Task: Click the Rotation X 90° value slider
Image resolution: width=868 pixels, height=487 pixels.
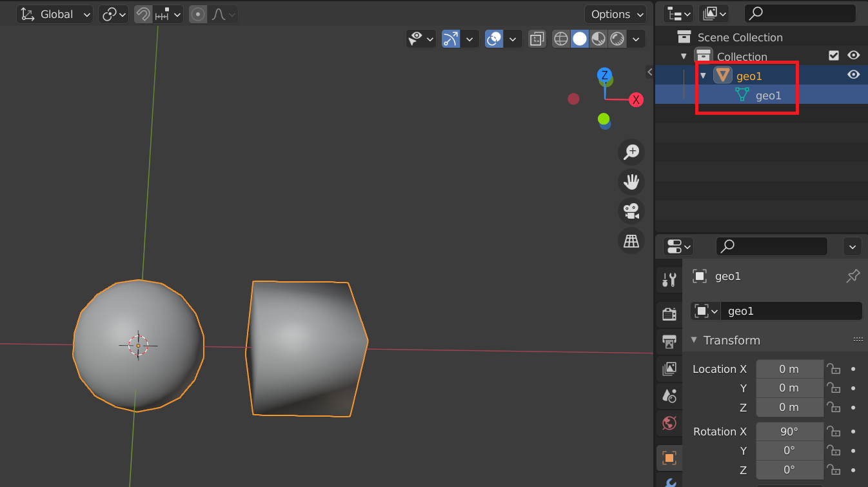Action: tap(789, 431)
